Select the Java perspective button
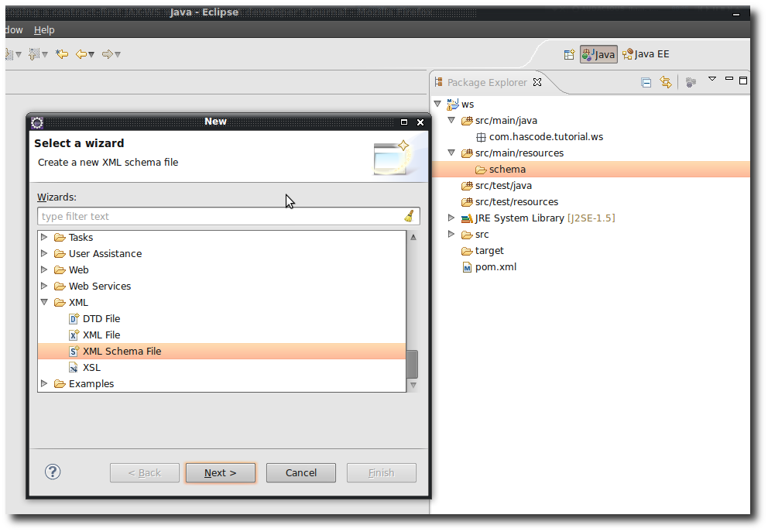 (598, 53)
